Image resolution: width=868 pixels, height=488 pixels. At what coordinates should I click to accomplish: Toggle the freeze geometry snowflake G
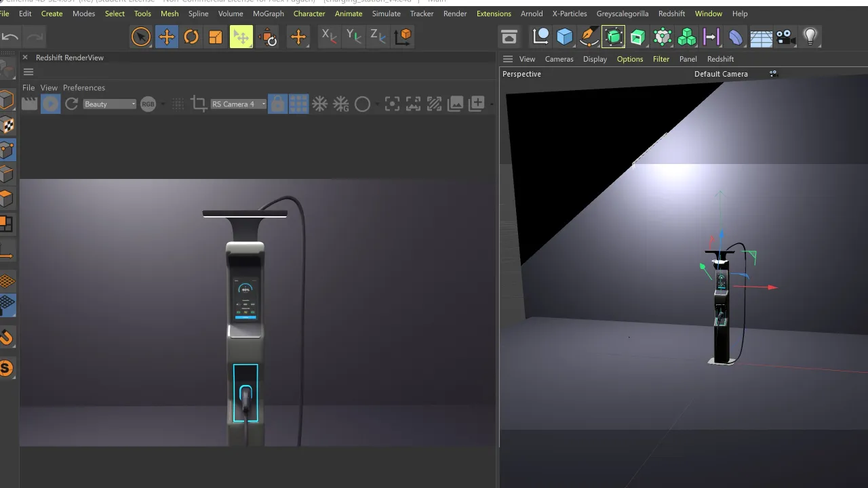[x=341, y=104]
